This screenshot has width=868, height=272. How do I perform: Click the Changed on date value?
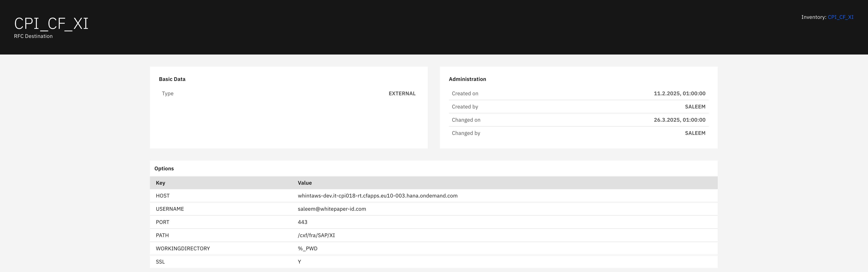[x=679, y=120]
